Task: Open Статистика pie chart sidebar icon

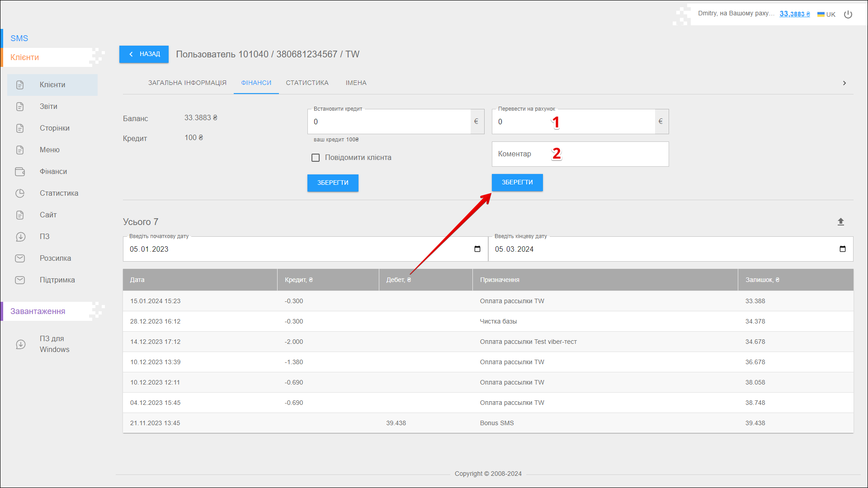Action: (20, 193)
